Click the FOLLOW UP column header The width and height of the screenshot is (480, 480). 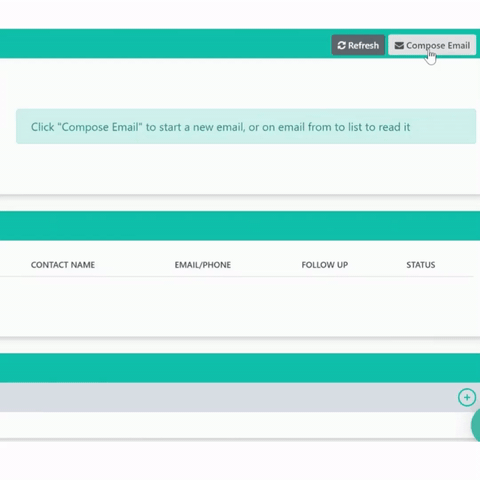[325, 265]
